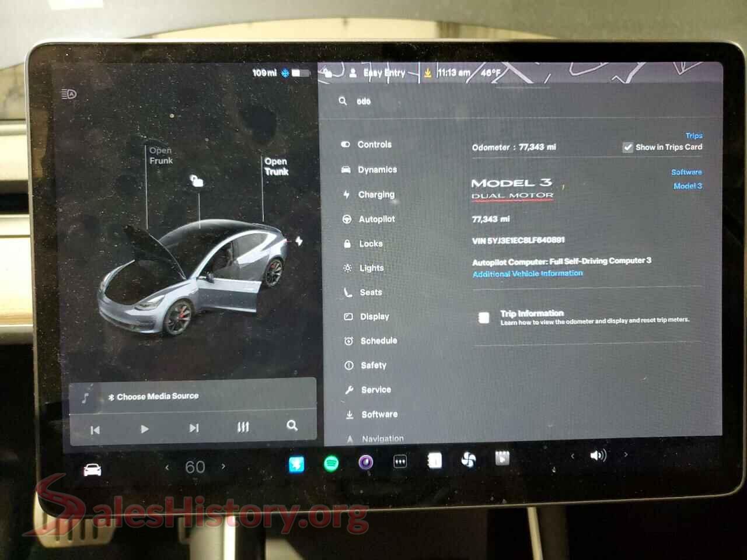The height and width of the screenshot is (560, 747).
Task: Open the Charging settings menu
Action: (368, 195)
